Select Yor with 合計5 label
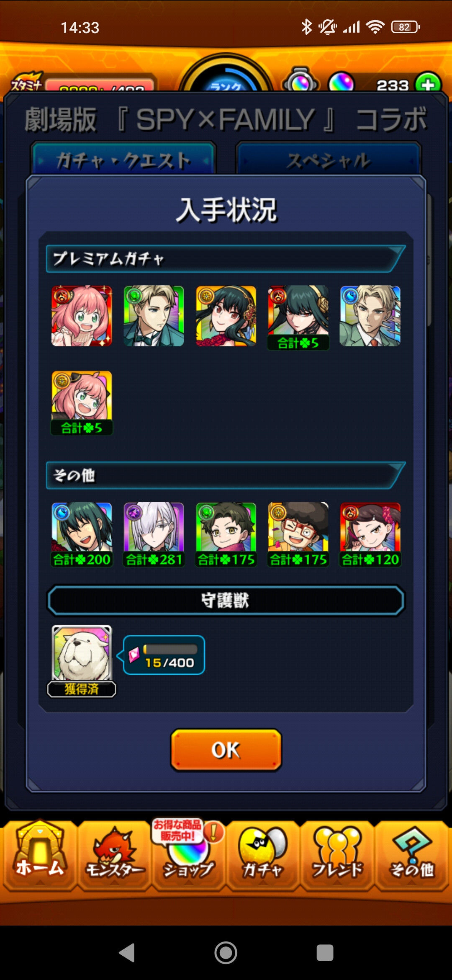The height and width of the screenshot is (980, 452). click(x=298, y=317)
